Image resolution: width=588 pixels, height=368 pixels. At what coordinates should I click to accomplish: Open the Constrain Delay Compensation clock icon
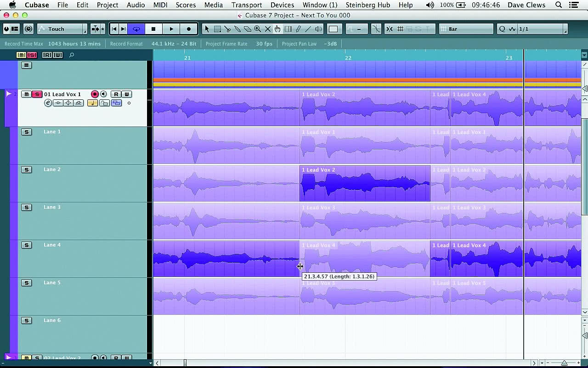pyautogui.click(x=28, y=29)
